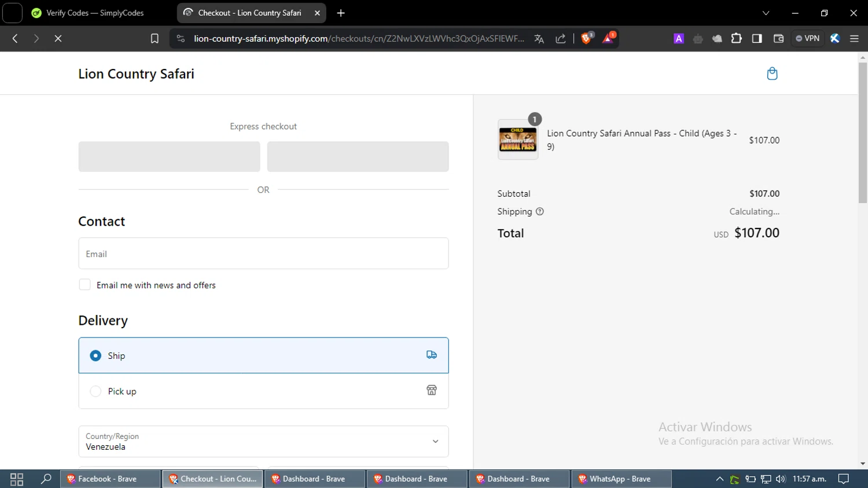Select the Ship delivery option
Viewport: 868px width, 488px height.
tap(263, 355)
